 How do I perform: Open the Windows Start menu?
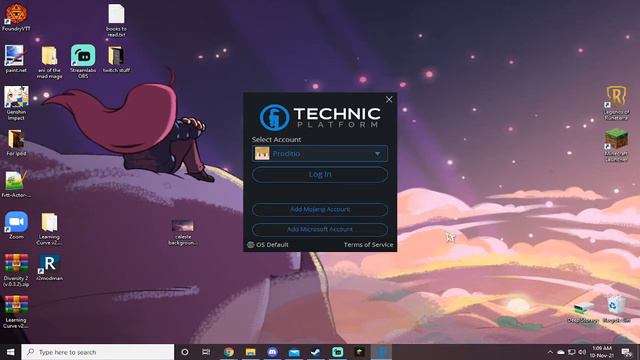point(10,352)
